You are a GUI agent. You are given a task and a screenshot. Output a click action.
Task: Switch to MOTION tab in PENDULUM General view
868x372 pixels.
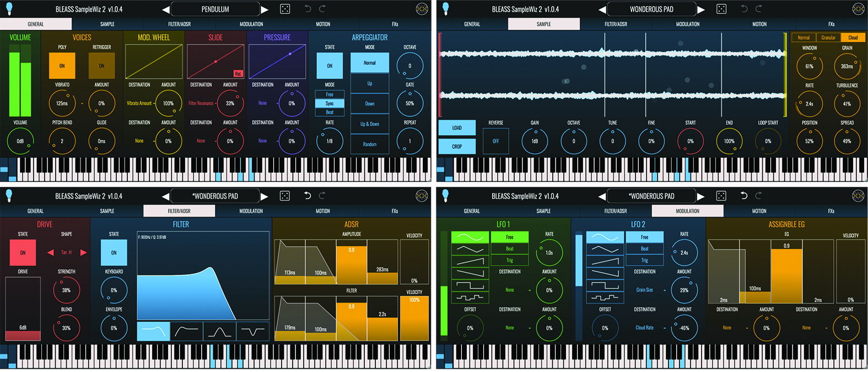click(x=323, y=24)
